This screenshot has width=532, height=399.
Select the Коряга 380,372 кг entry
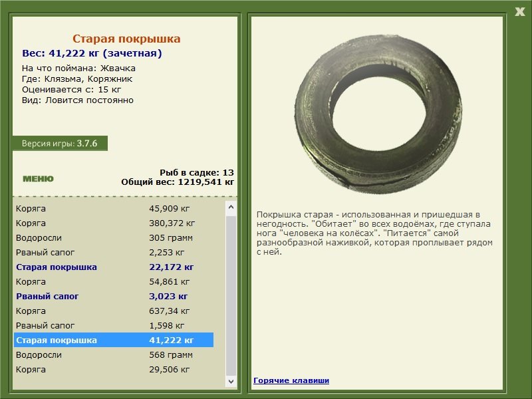114,223
